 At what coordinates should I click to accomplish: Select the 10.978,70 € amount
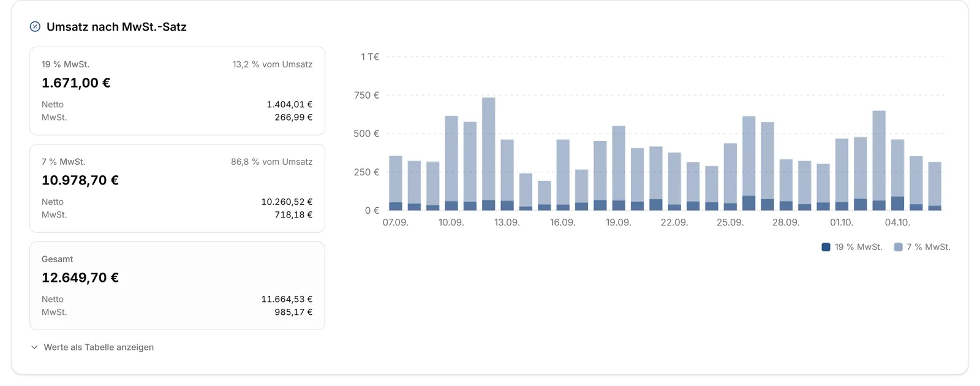80,180
